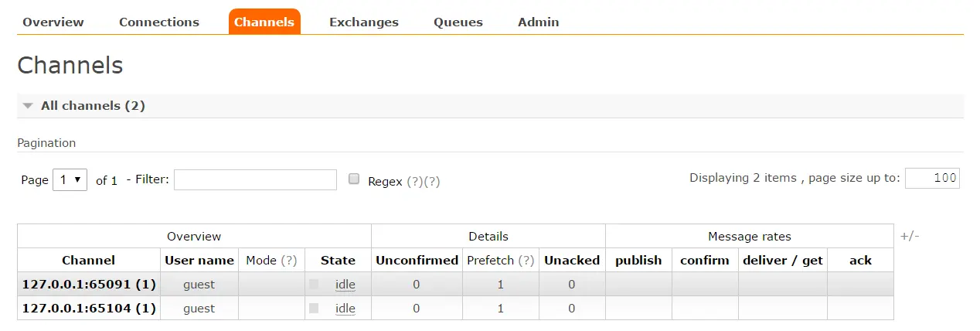Open channel 127.0.0.1:65104 (1) link
The width and height of the screenshot is (980, 331).
89,309
